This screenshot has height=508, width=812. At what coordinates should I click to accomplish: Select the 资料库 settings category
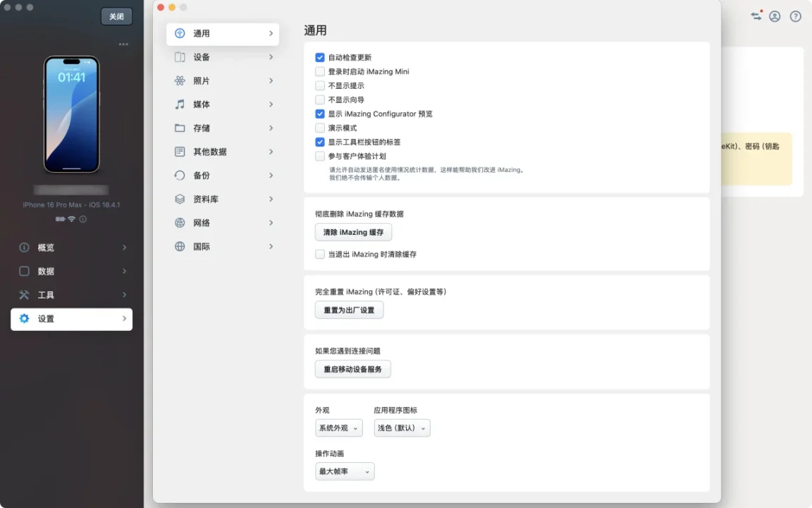(x=223, y=199)
